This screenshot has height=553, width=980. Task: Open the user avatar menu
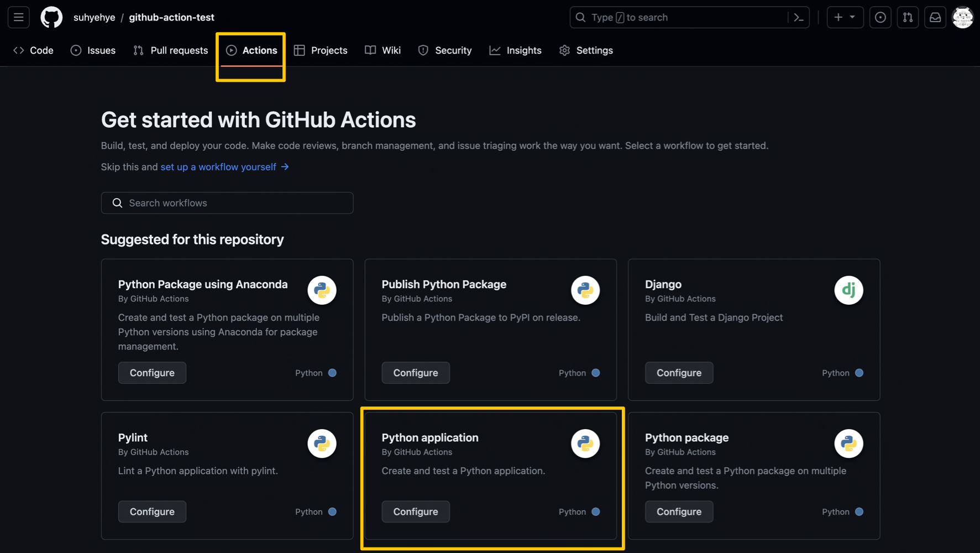(x=963, y=17)
